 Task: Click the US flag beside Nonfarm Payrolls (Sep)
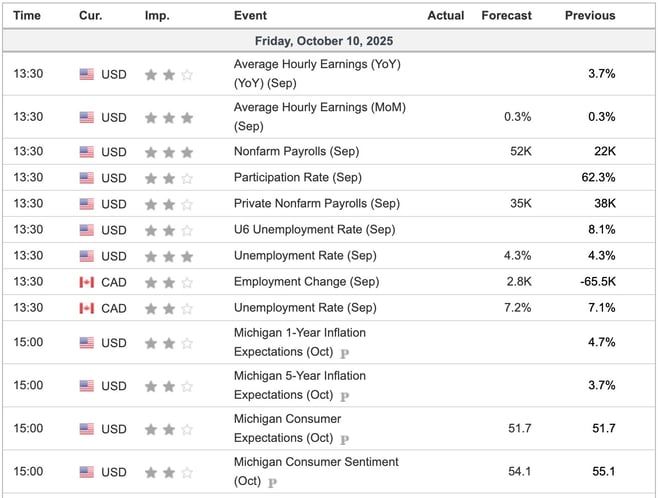(87, 152)
